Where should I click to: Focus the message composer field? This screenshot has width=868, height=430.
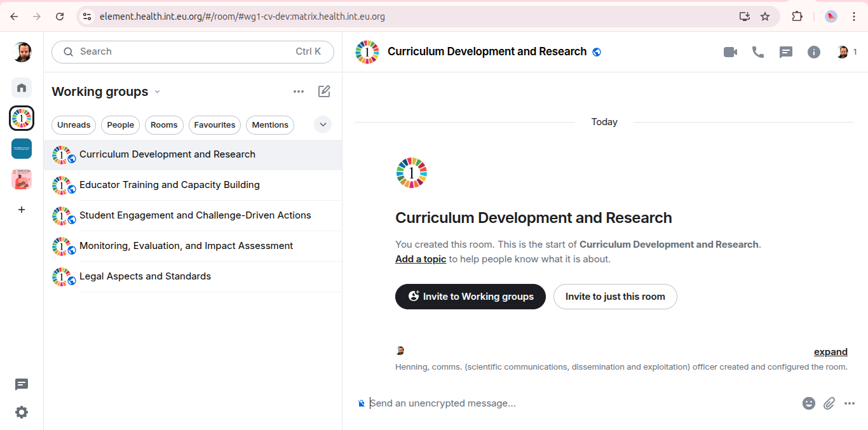(x=581, y=403)
